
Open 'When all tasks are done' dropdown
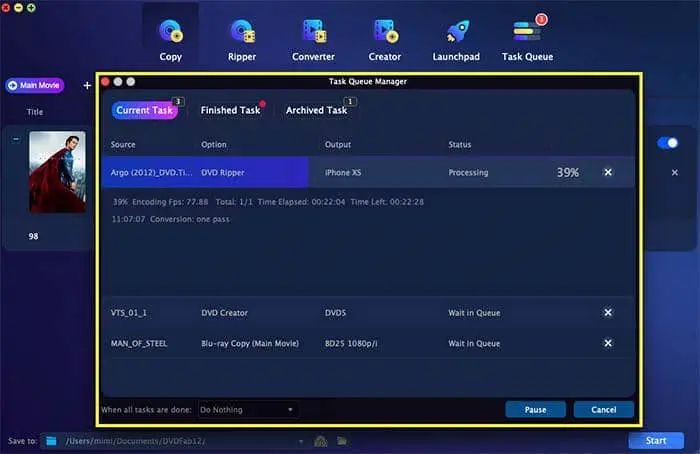(247, 410)
